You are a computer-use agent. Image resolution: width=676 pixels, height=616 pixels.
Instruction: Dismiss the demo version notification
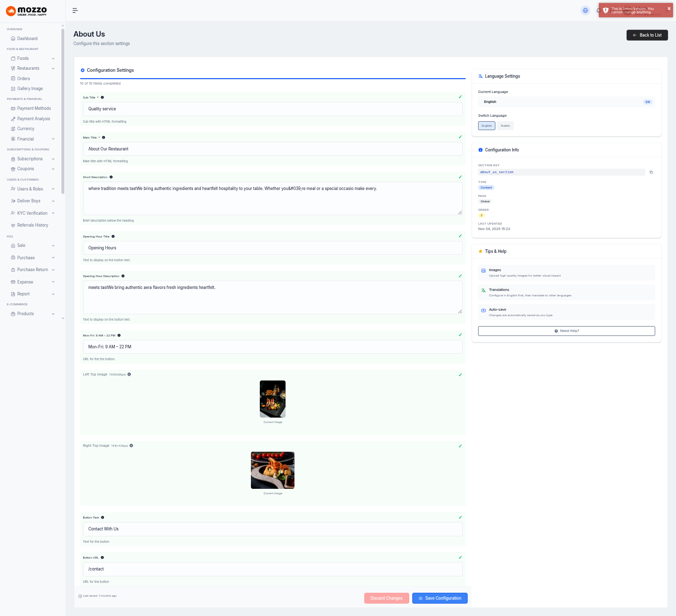pos(669,8)
